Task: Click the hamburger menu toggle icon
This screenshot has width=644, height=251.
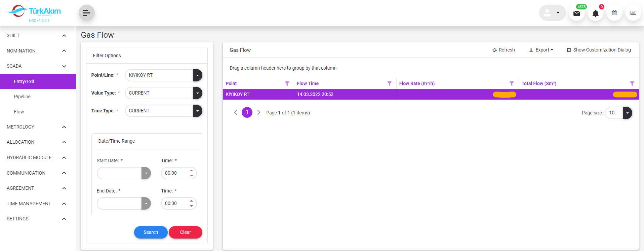Action: 86,13
